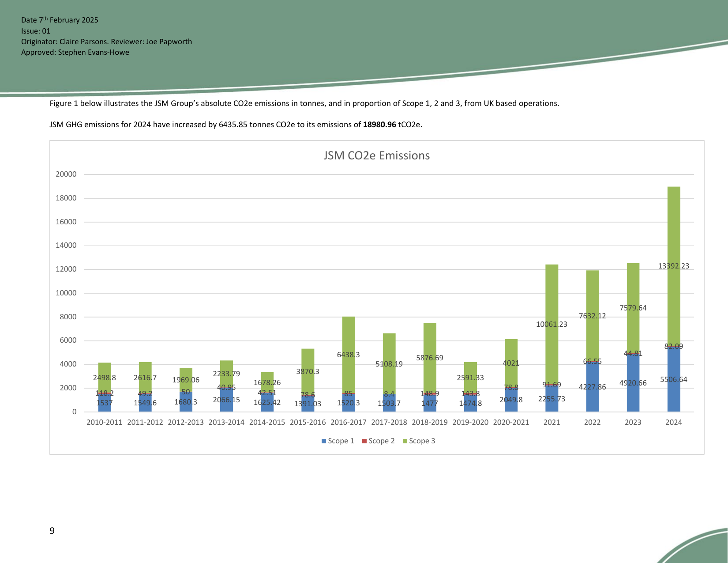The image size is (728, 563).
Task: Click the blue Scope 1 bar for 2023
Action: tap(633, 383)
